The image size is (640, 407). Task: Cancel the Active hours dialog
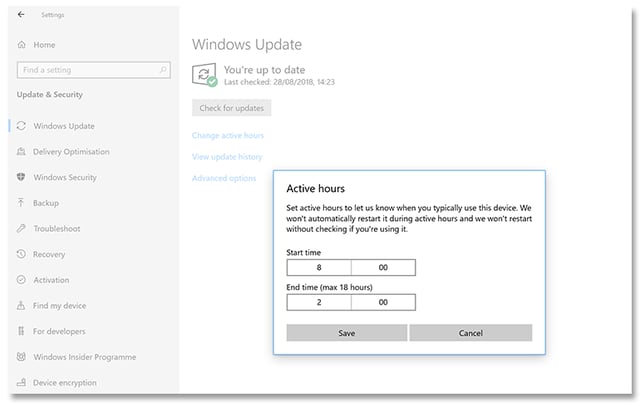pyautogui.click(x=471, y=333)
